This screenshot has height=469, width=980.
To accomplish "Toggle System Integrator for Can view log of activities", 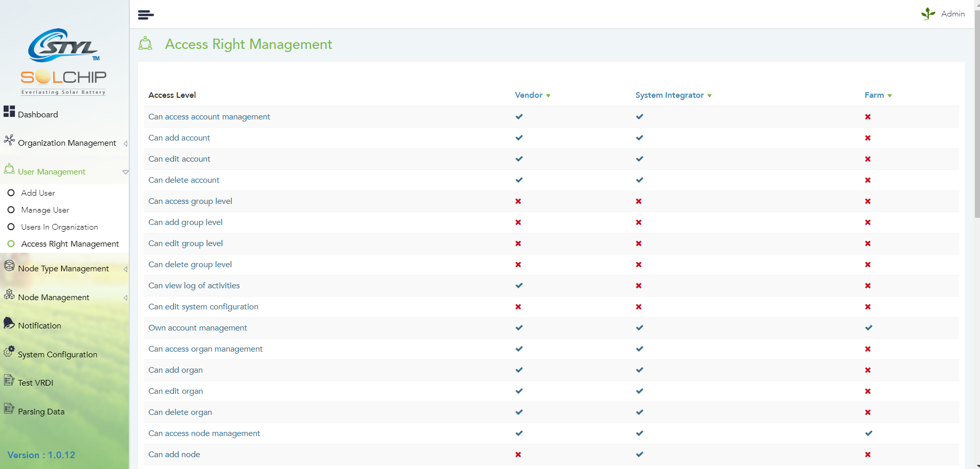I will (639, 286).
